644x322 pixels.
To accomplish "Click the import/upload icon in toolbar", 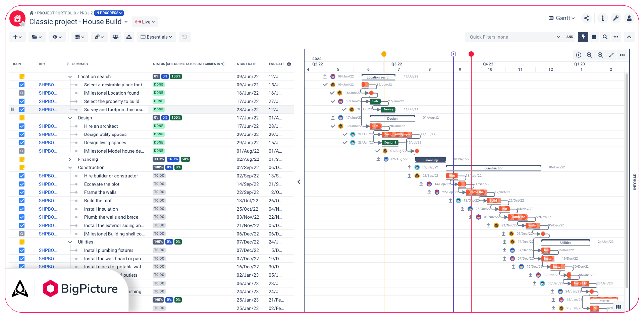I will [x=129, y=37].
